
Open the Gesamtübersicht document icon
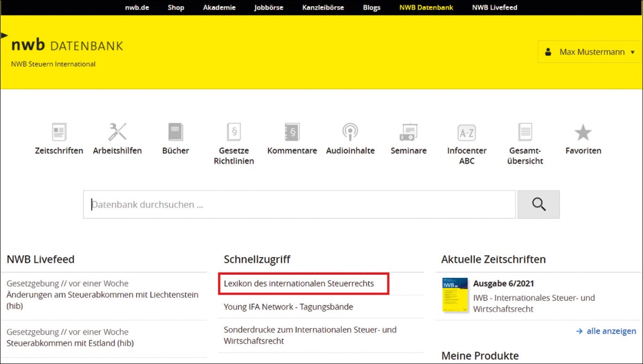click(525, 132)
